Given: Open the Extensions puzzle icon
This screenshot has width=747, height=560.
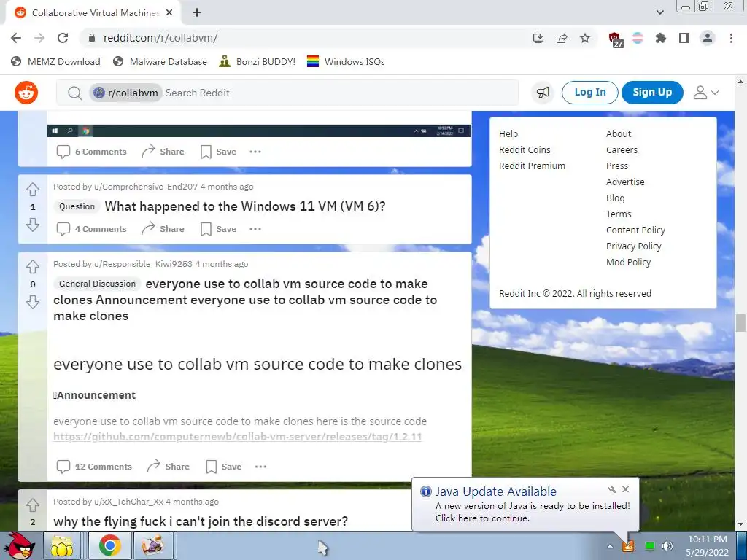Looking at the screenshot, I should click(661, 38).
